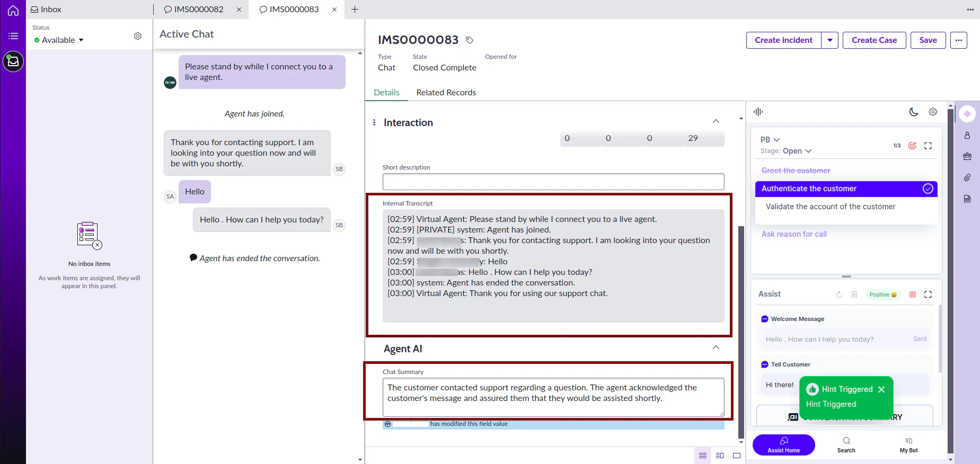The width and height of the screenshot is (980, 464).
Task: Select the Details tab
Action: click(x=386, y=92)
